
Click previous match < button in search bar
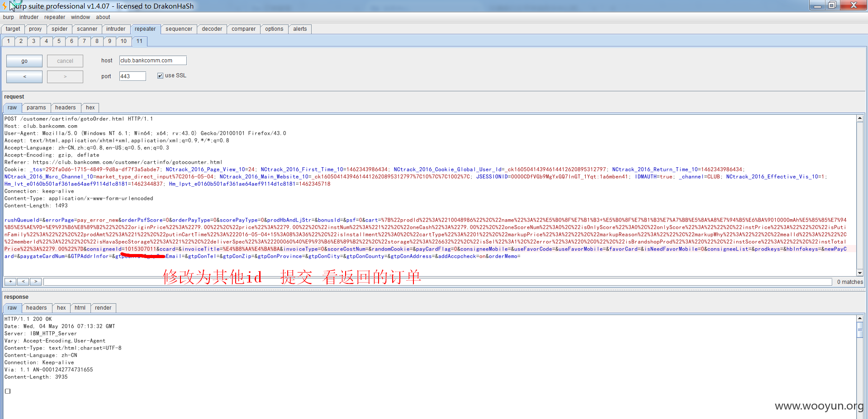[23, 282]
